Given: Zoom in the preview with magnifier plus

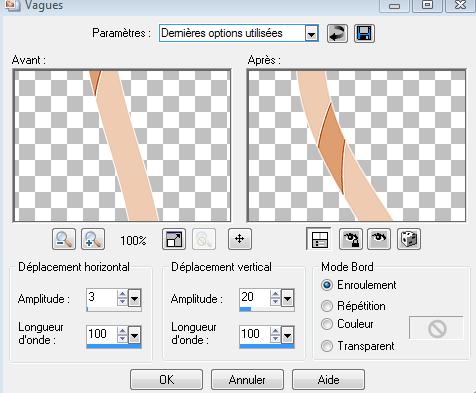Looking at the screenshot, I should (x=93, y=239).
